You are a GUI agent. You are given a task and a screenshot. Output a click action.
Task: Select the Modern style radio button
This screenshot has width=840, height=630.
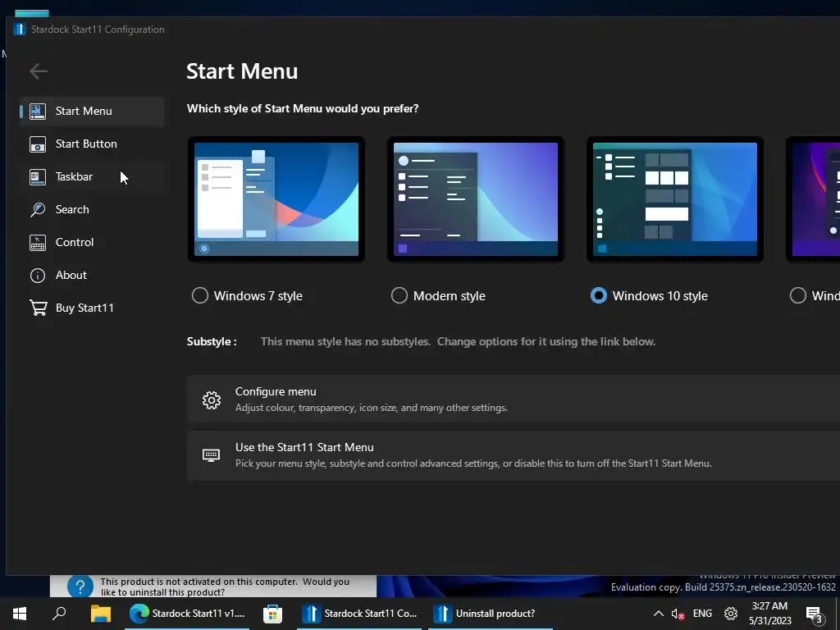pos(399,295)
